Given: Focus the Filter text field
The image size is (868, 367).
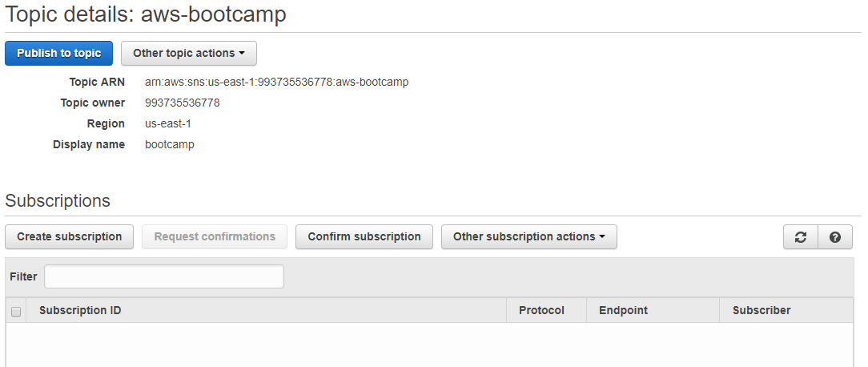Looking at the screenshot, I should pos(164,276).
